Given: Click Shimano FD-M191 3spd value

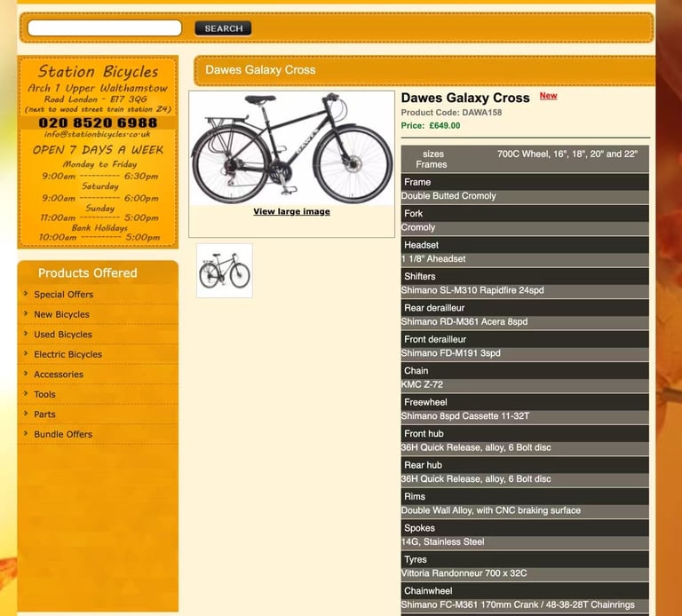Looking at the screenshot, I should pos(450,353).
